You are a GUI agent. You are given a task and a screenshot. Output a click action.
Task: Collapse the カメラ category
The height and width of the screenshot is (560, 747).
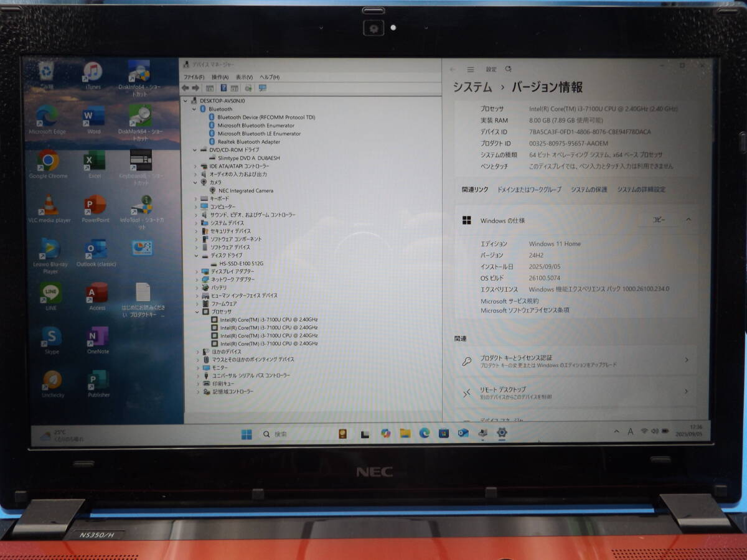(x=195, y=182)
